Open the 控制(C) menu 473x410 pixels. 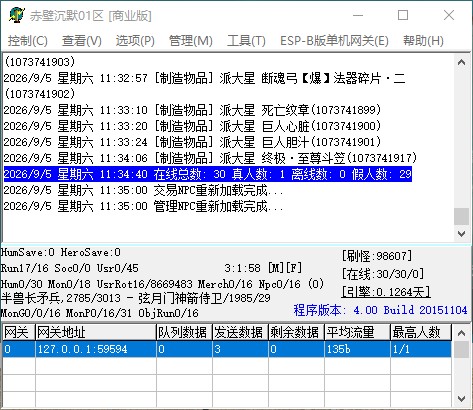(x=28, y=41)
